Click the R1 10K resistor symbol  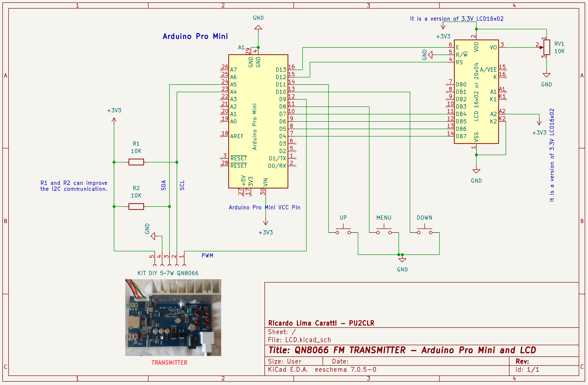pyautogui.click(x=136, y=162)
